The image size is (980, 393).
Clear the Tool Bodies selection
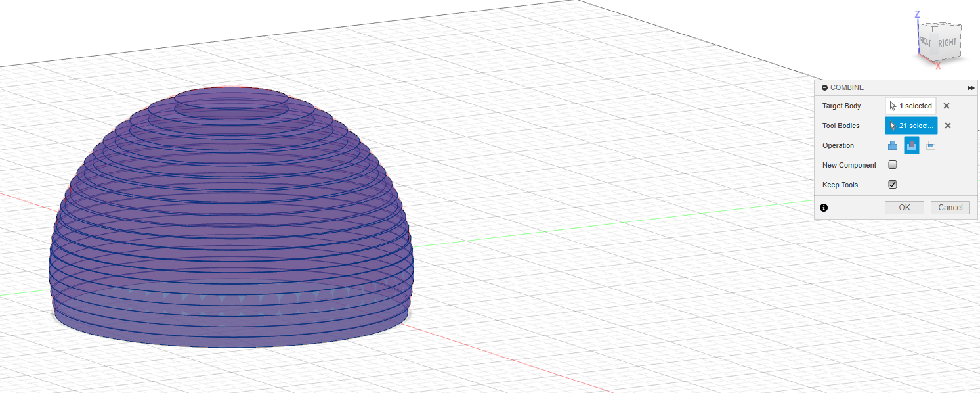coord(948,126)
